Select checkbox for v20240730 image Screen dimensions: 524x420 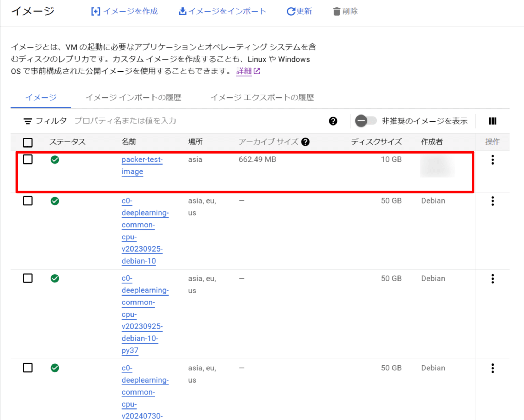28,368
